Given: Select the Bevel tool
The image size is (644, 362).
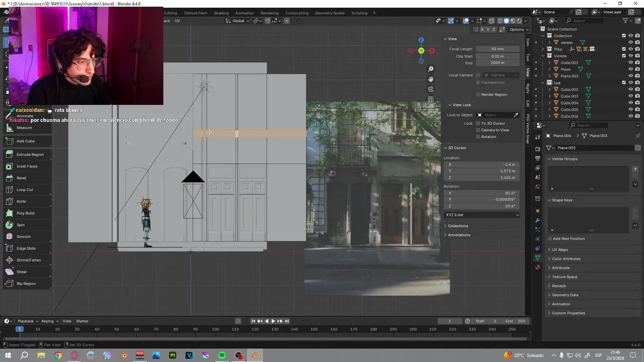Looking at the screenshot, I should click(x=21, y=178).
